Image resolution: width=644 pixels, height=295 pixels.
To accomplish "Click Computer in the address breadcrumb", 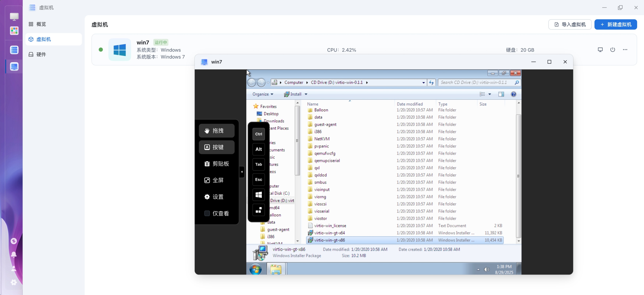I will pyautogui.click(x=293, y=82).
